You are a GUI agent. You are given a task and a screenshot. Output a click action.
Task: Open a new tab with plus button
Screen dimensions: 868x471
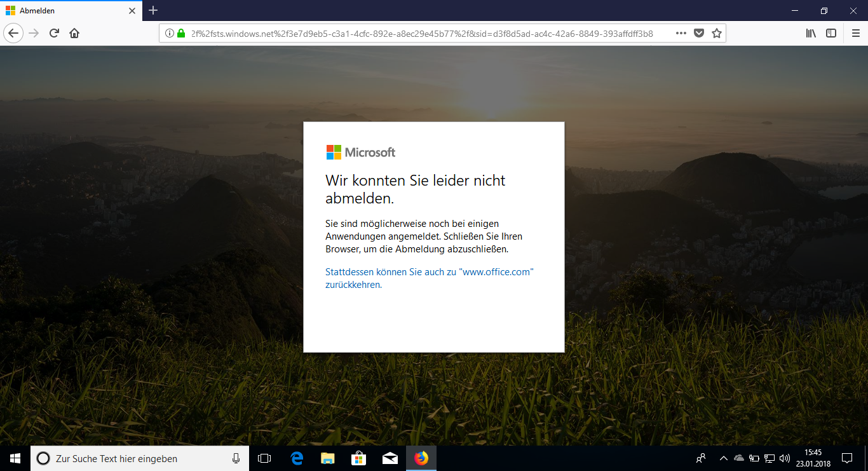[x=153, y=10]
